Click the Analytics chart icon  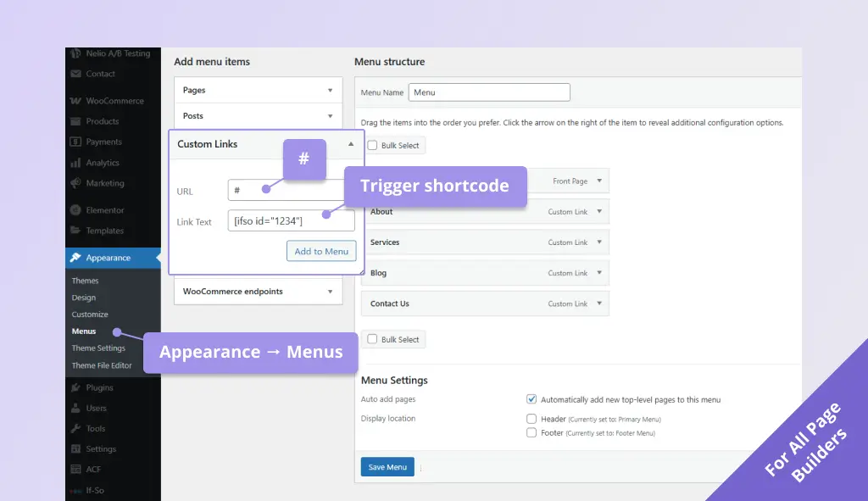[x=76, y=163]
